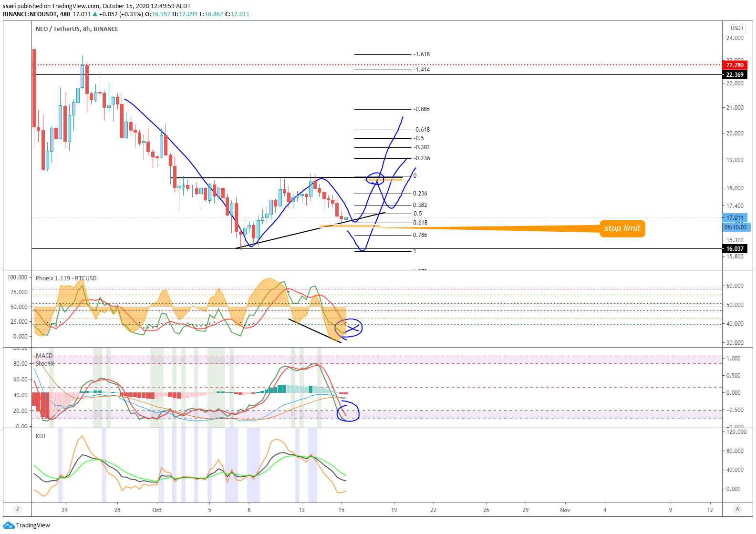Click the 100.000 value on the Phoeix left axis
The image size is (756, 534).
pos(18,277)
